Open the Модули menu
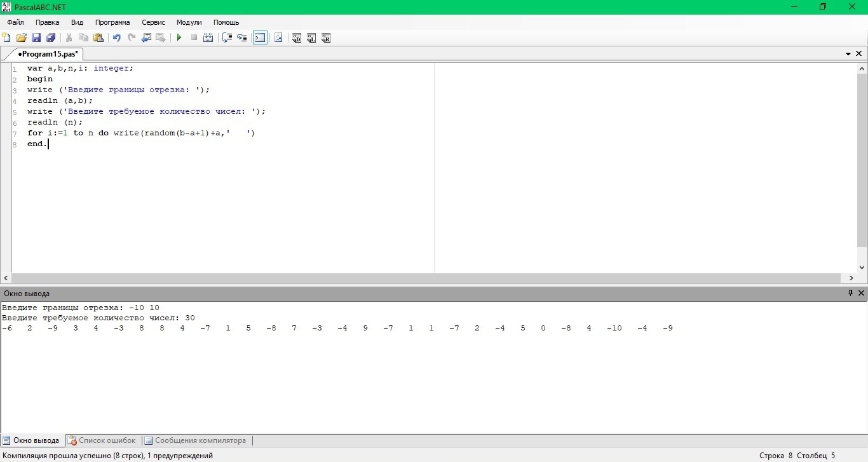Image resolution: width=868 pixels, height=462 pixels. (189, 22)
